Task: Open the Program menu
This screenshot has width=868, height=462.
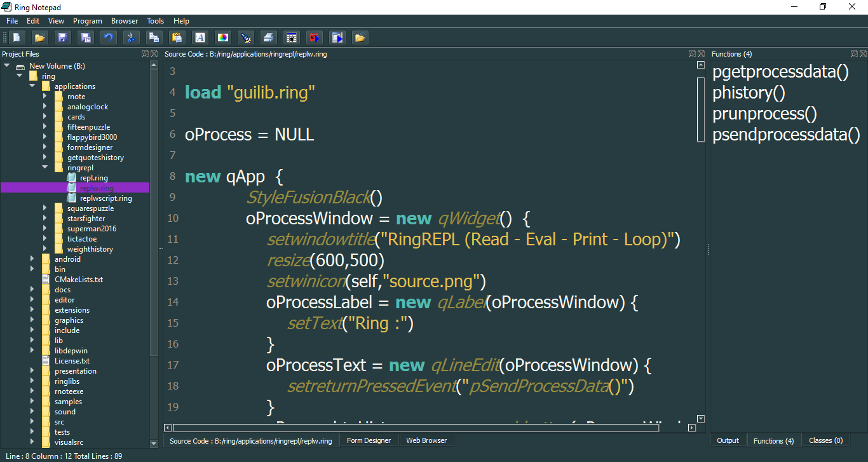Action: pos(87,21)
